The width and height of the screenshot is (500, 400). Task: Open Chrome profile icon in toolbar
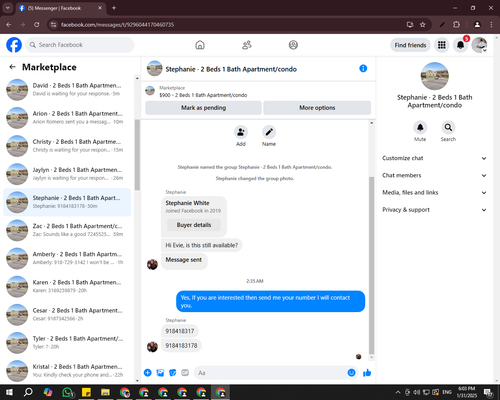(477, 25)
